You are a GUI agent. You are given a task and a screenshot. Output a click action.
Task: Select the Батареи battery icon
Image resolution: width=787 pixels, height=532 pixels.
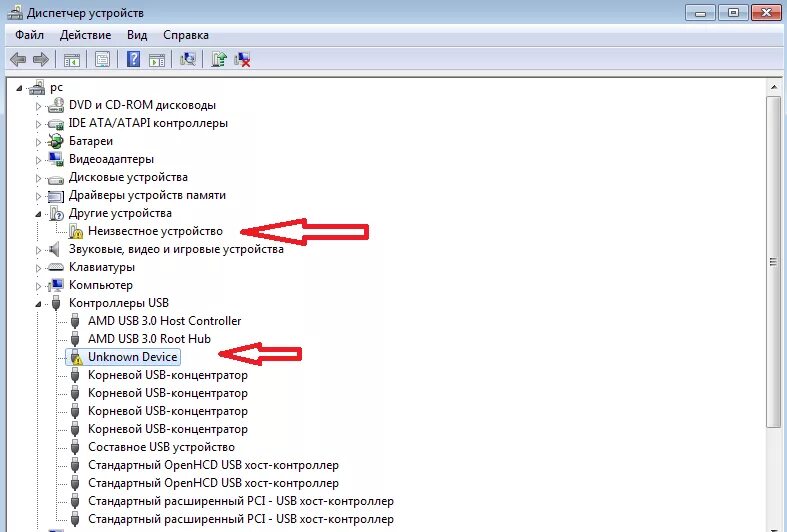tap(56, 141)
